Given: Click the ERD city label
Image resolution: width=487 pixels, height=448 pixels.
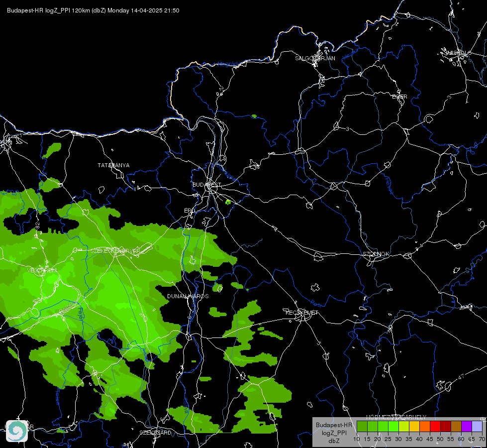Looking at the screenshot, I should pos(190,211).
